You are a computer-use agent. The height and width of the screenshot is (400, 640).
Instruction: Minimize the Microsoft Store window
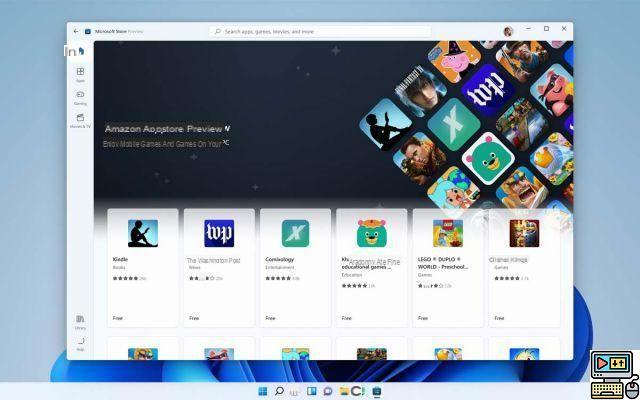(x=529, y=29)
